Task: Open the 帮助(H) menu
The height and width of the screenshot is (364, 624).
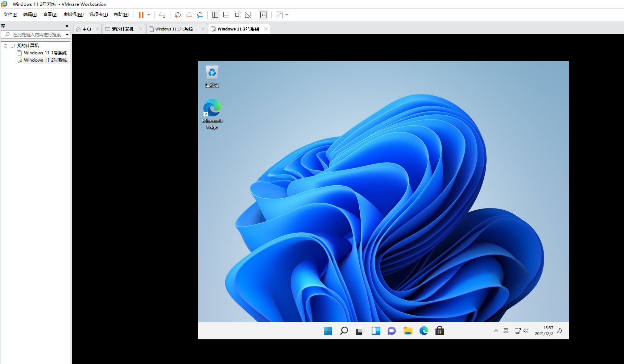Action: pyautogui.click(x=121, y=15)
